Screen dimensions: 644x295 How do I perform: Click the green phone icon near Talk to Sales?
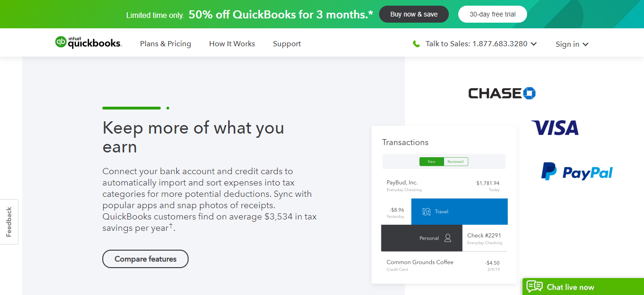(x=416, y=44)
